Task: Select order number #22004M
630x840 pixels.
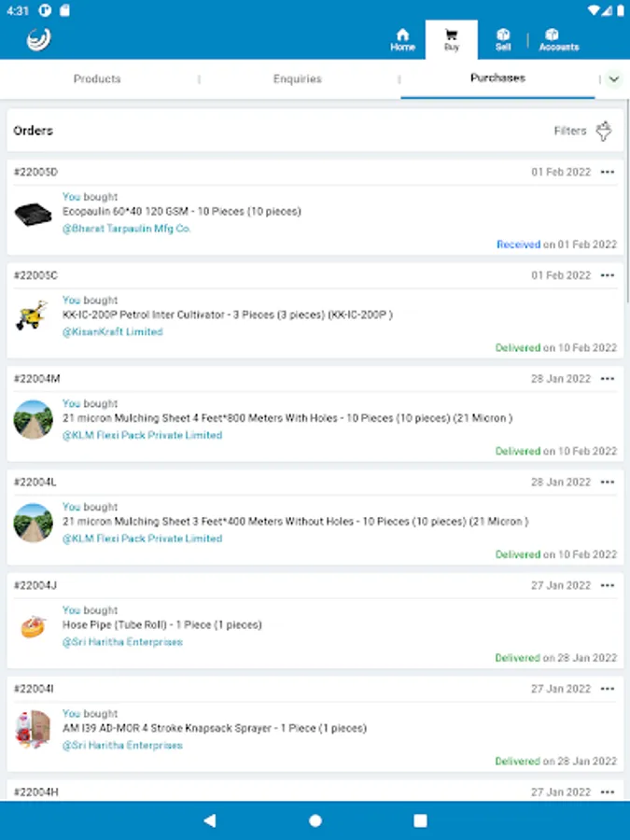Action: [36, 379]
